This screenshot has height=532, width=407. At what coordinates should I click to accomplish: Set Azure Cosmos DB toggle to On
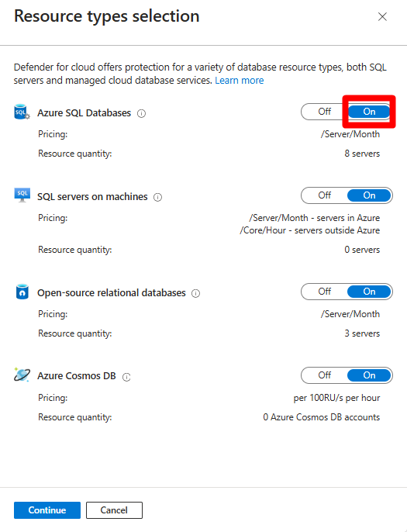tap(369, 375)
